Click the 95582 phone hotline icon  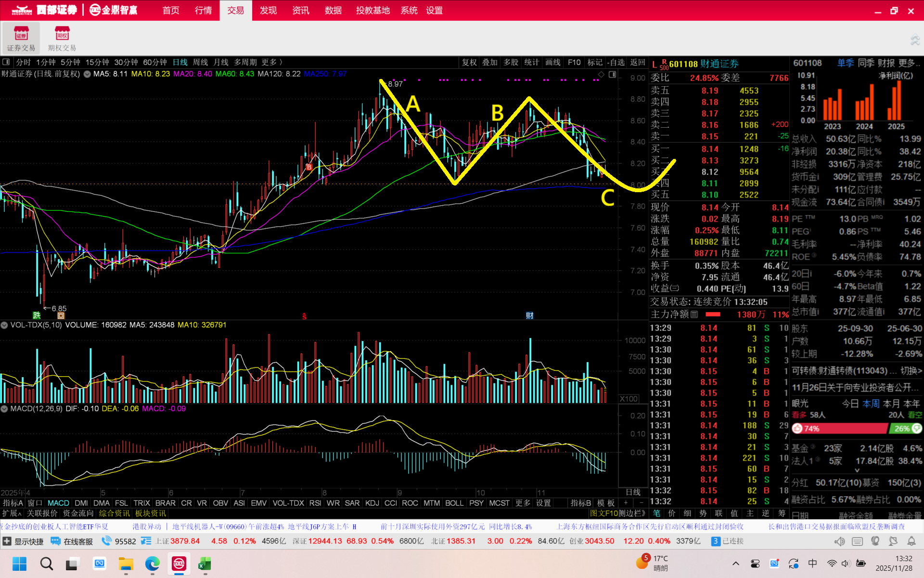coord(106,541)
